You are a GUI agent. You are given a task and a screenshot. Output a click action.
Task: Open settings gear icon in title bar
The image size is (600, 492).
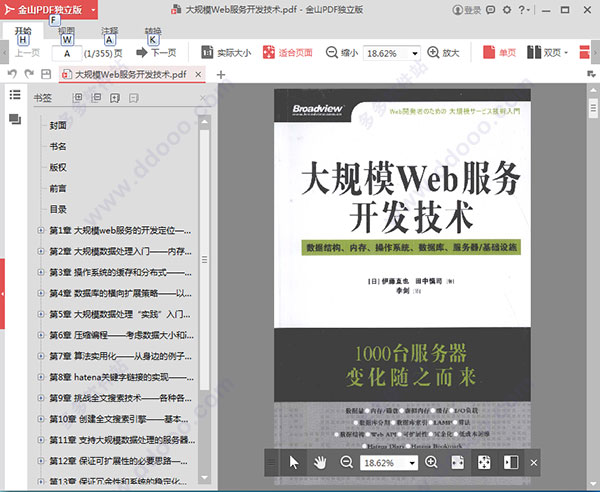point(507,10)
